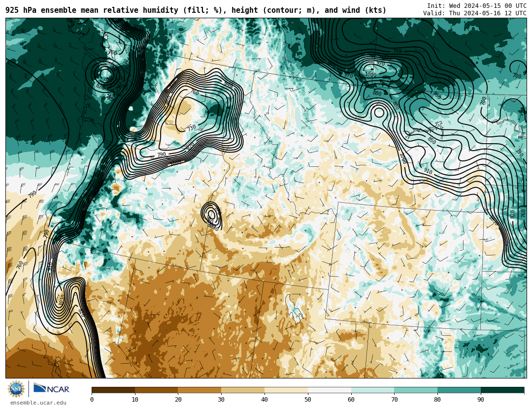
Task: Click the 50-60 percent white swatch
Action: pyautogui.click(x=330, y=390)
